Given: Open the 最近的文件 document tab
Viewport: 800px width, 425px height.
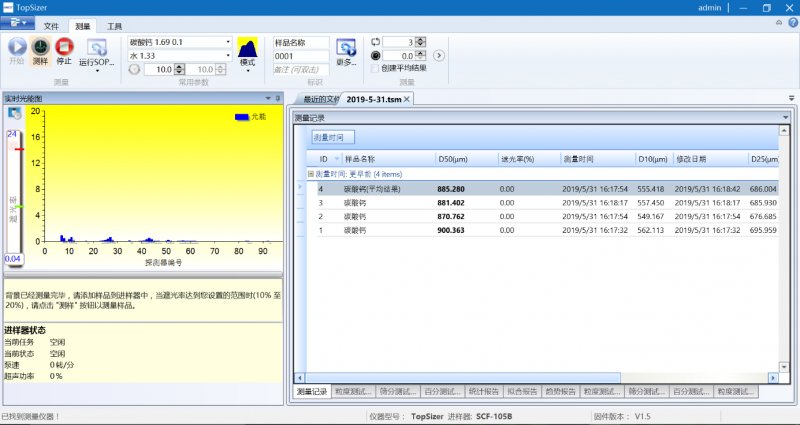Looking at the screenshot, I should pyautogui.click(x=320, y=99).
